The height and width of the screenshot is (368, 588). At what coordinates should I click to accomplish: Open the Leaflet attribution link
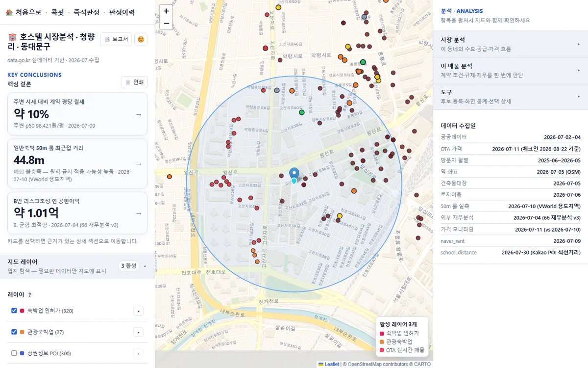coord(329,364)
